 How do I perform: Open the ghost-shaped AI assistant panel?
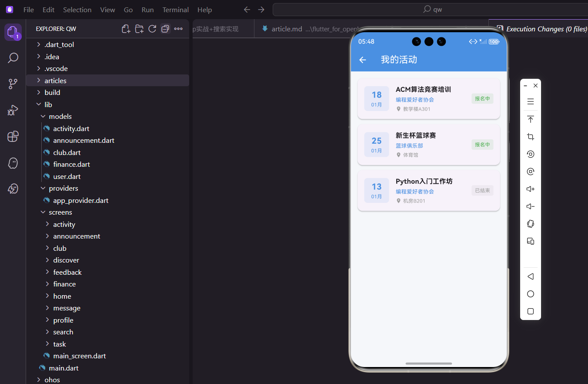pyautogui.click(x=13, y=163)
